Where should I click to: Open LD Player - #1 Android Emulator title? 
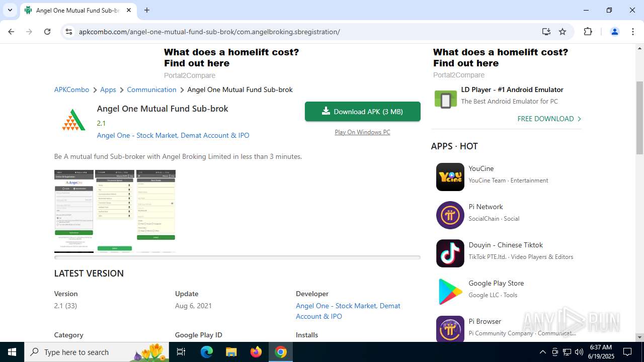click(512, 89)
